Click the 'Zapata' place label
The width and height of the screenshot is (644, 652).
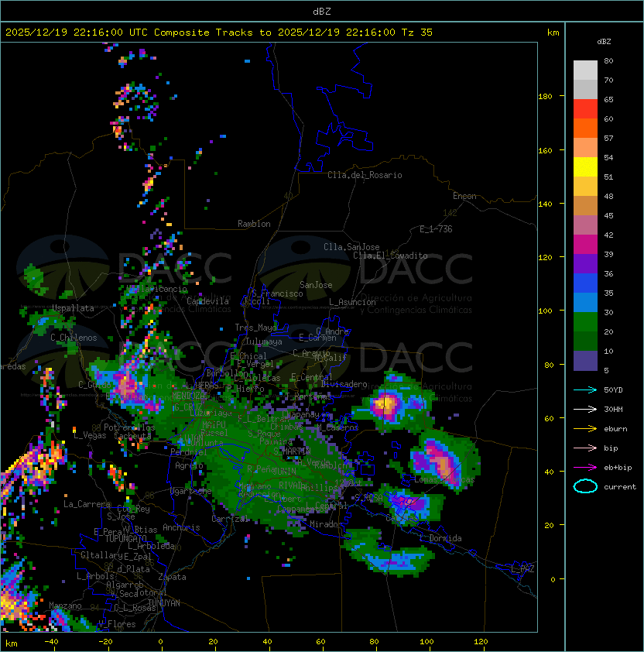[172, 577]
